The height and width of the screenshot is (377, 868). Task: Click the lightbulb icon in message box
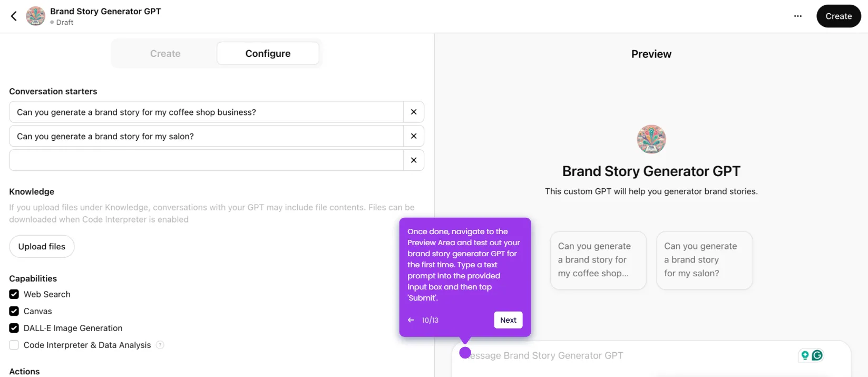coord(805,355)
